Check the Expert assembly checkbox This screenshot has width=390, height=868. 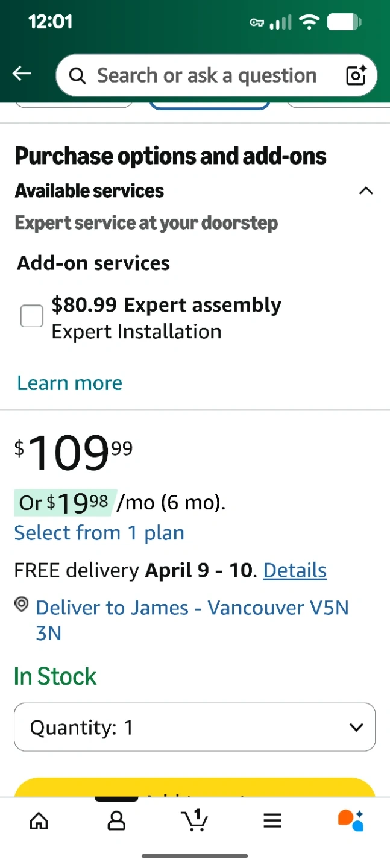click(x=32, y=316)
